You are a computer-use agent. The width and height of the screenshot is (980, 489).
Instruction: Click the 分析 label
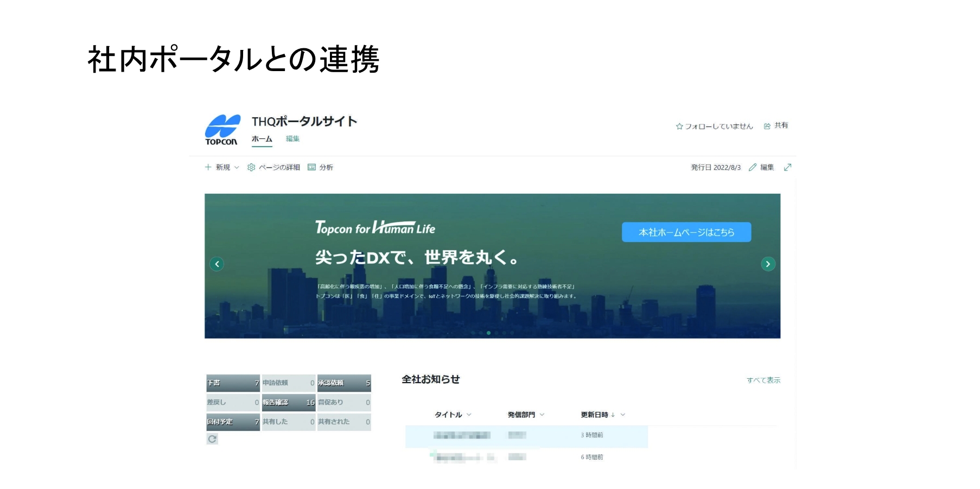click(x=326, y=167)
